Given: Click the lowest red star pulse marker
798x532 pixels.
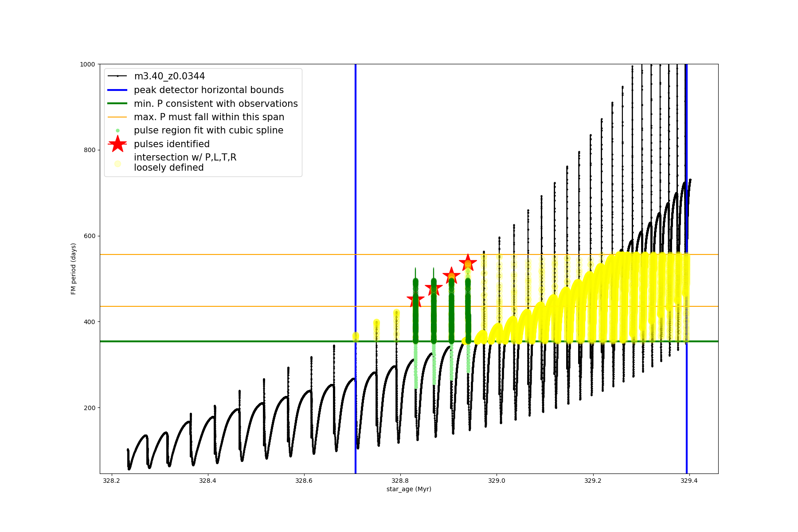Looking at the screenshot, I should tap(415, 299).
